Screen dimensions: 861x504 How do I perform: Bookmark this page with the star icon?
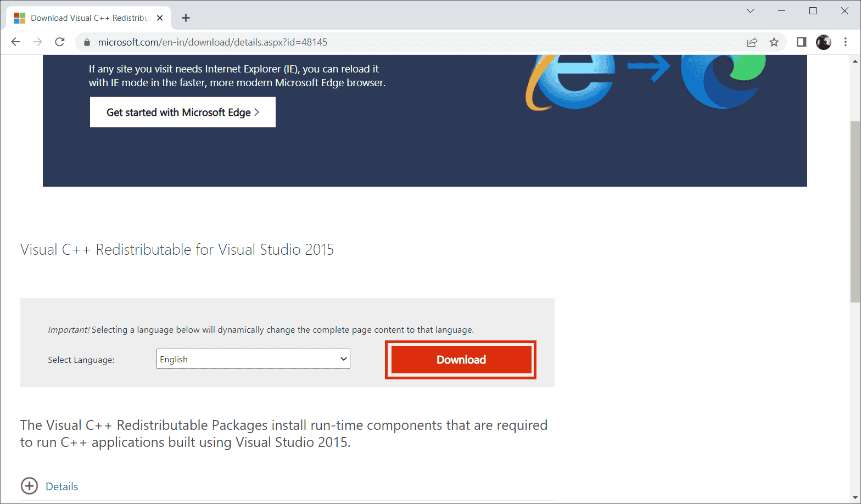[x=774, y=42]
